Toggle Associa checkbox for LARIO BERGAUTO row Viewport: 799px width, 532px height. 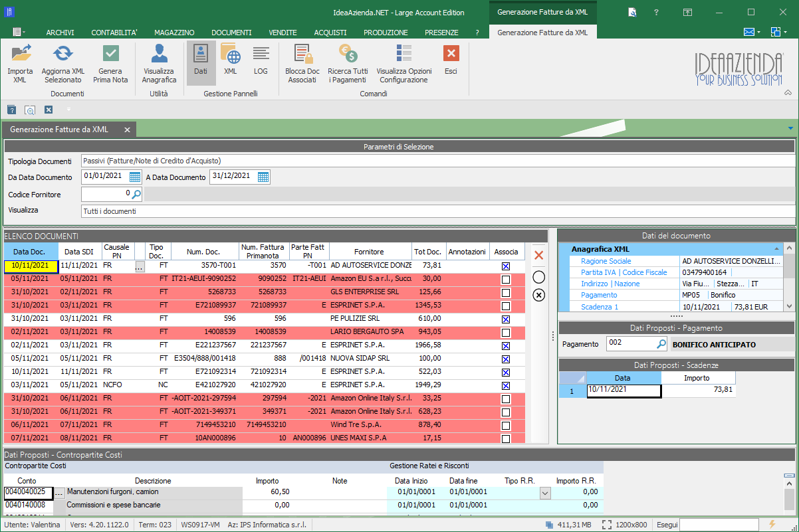tap(506, 332)
